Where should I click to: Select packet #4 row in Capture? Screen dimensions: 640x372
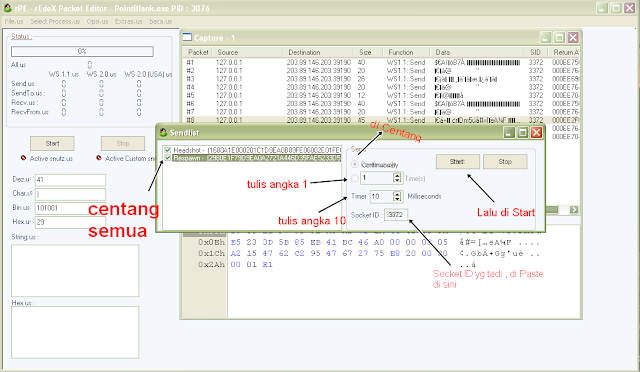382,87
